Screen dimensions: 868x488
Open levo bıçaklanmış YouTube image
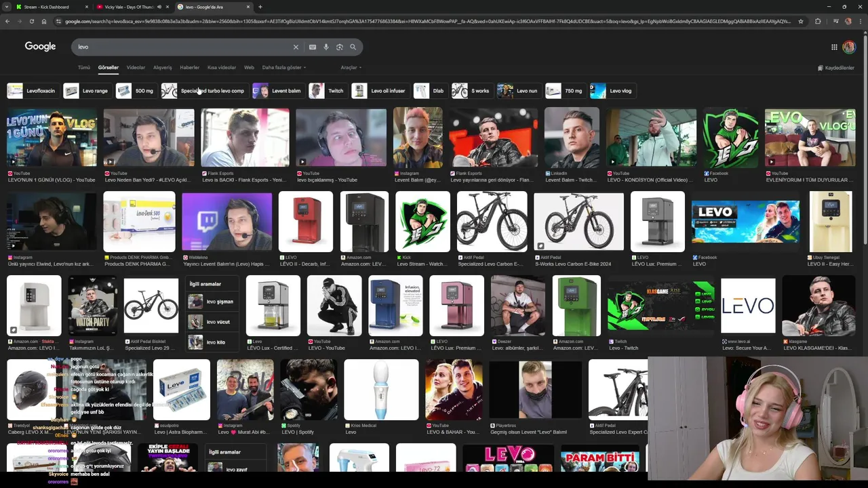click(x=341, y=138)
